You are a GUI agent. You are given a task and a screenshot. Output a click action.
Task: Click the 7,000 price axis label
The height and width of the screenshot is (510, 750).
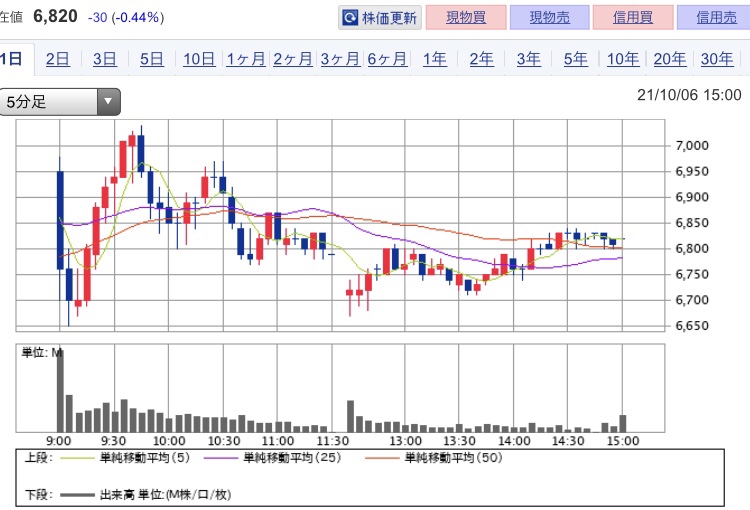692,145
